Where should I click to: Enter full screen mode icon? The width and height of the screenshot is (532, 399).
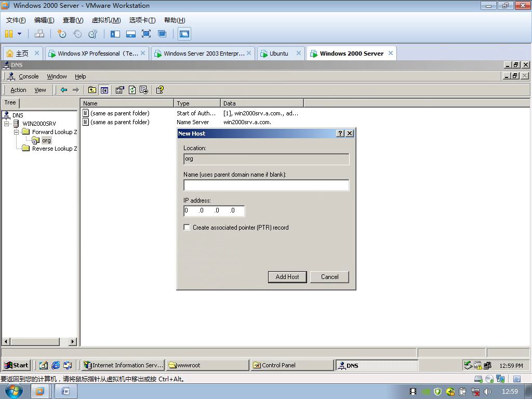pos(146,34)
